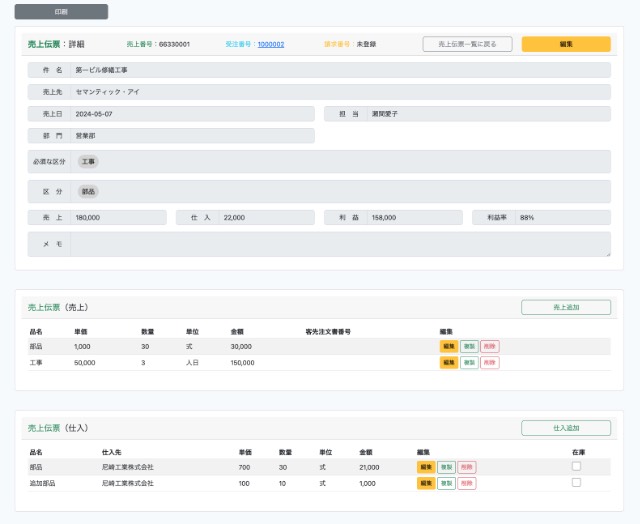The width and height of the screenshot is (640, 524).
Task: Click the 件名 field 第一ビル修繕工事
Action: (340, 70)
